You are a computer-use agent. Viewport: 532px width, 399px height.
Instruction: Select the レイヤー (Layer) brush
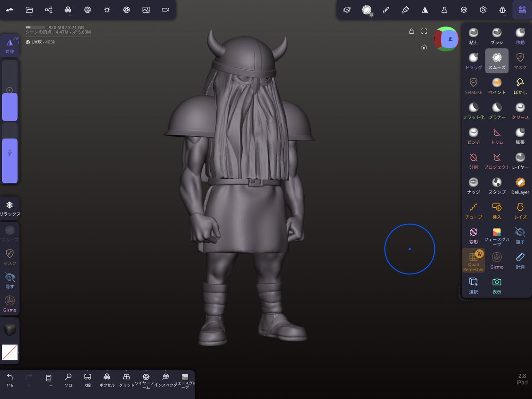coord(520,161)
